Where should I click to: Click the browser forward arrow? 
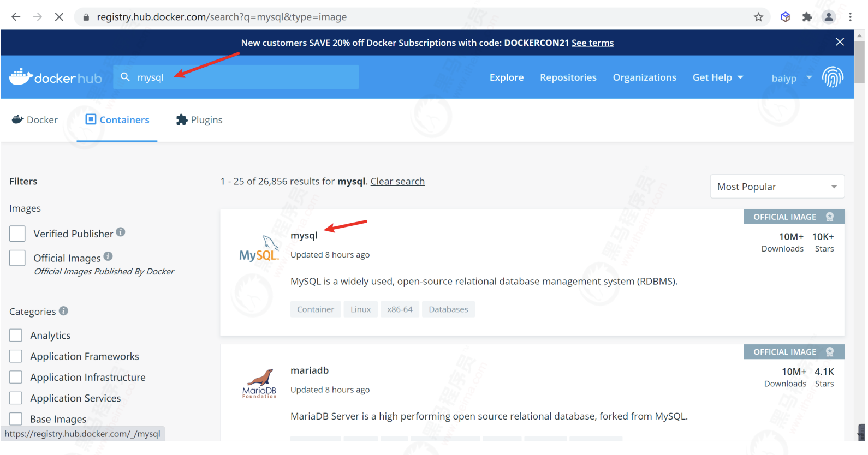pyautogui.click(x=37, y=17)
